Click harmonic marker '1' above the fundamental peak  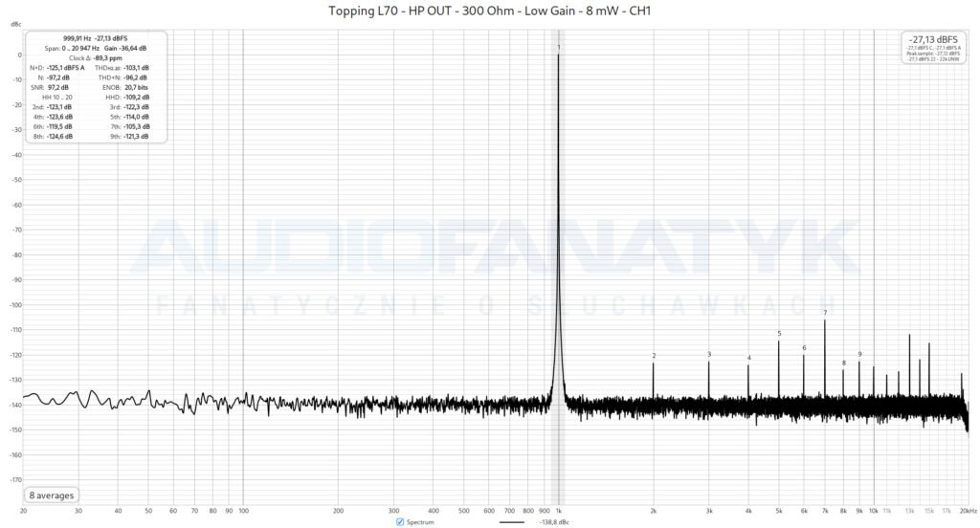(559, 48)
